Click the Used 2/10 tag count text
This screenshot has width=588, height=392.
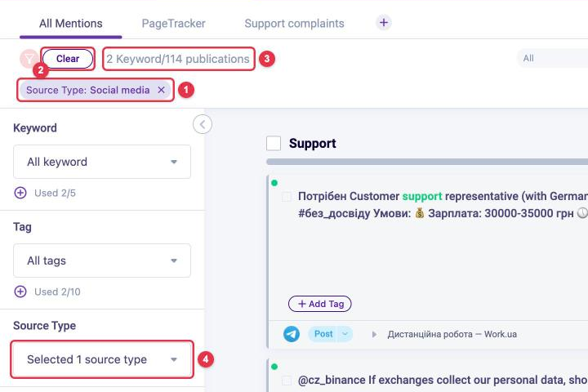pyautogui.click(x=57, y=292)
